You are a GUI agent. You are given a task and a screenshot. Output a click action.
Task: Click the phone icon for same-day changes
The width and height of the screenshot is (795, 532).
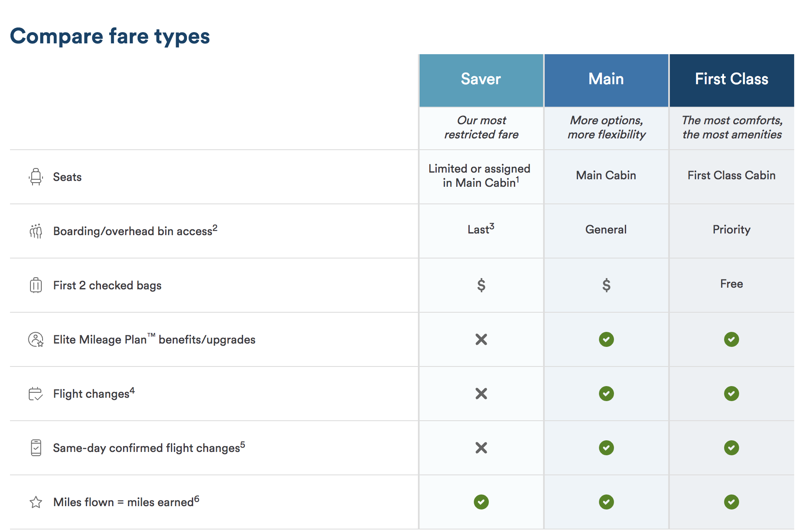36,448
